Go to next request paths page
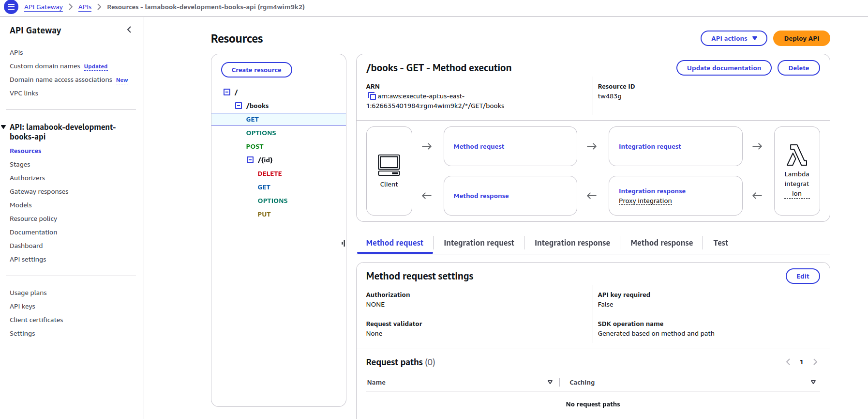 815,362
